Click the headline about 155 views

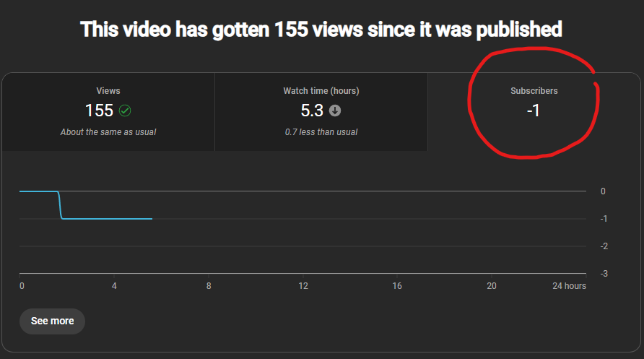321,30
